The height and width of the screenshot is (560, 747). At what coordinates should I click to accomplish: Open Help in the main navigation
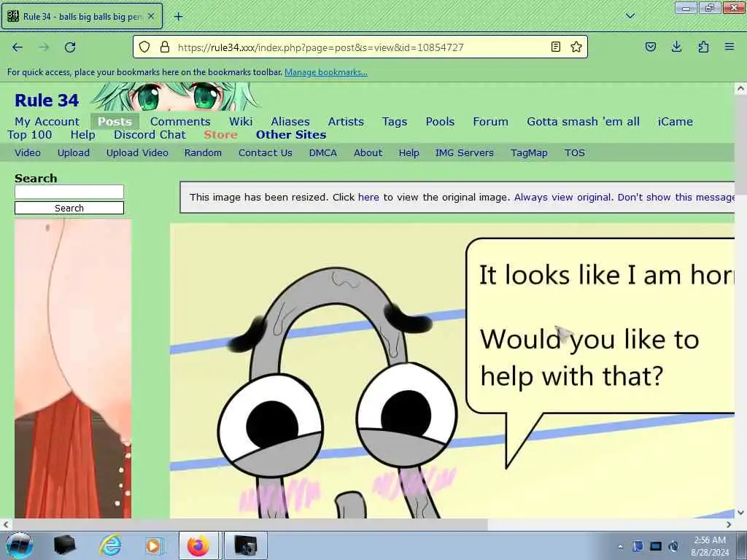[83, 135]
